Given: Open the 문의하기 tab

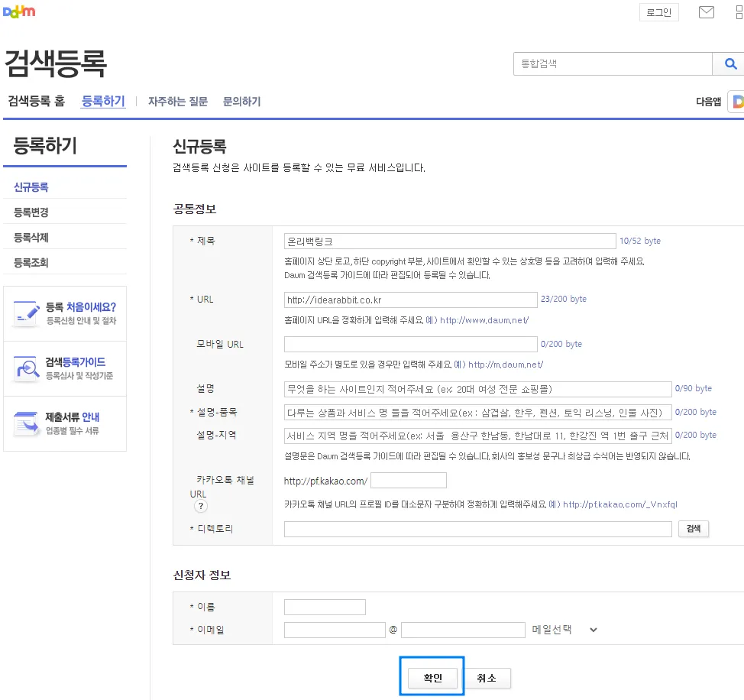Looking at the screenshot, I should 242,101.
